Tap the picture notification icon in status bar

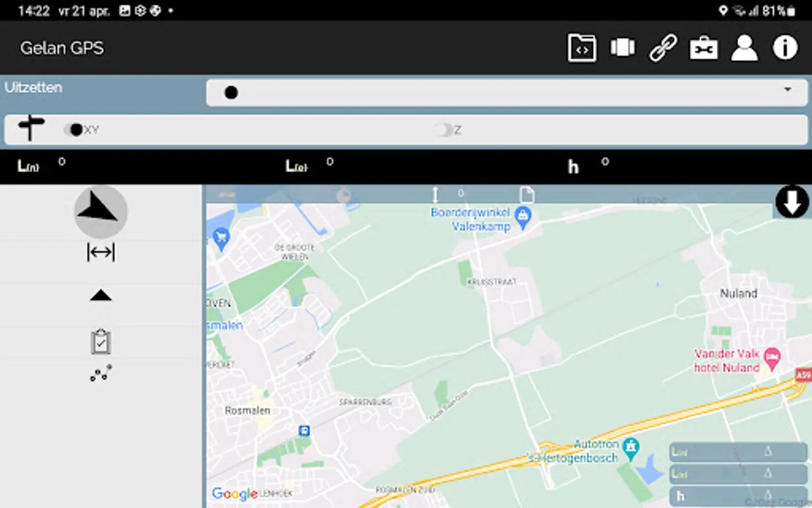coord(125,11)
